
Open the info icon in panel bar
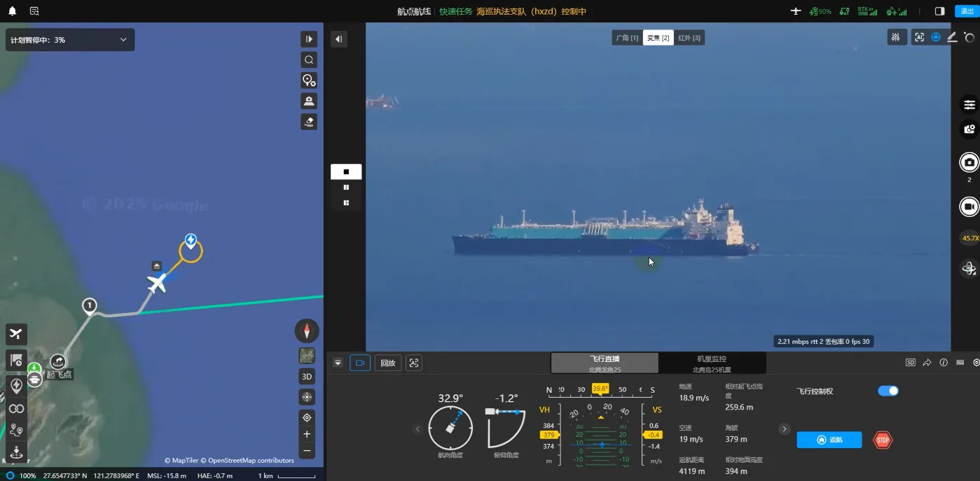944,363
